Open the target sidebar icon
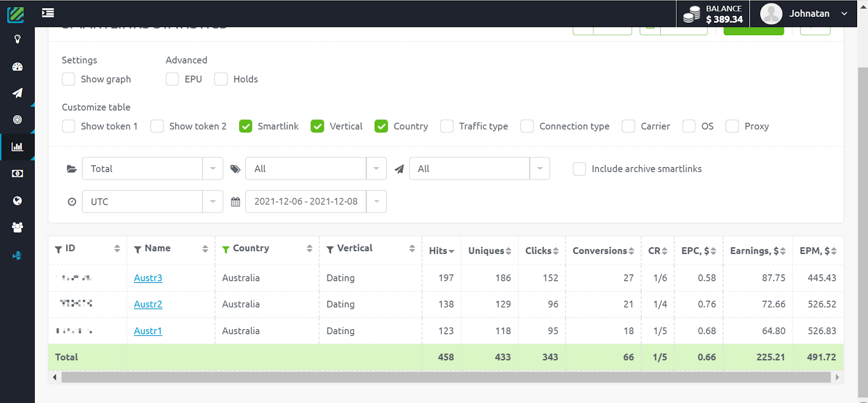This screenshot has width=868, height=403. tap(17, 119)
